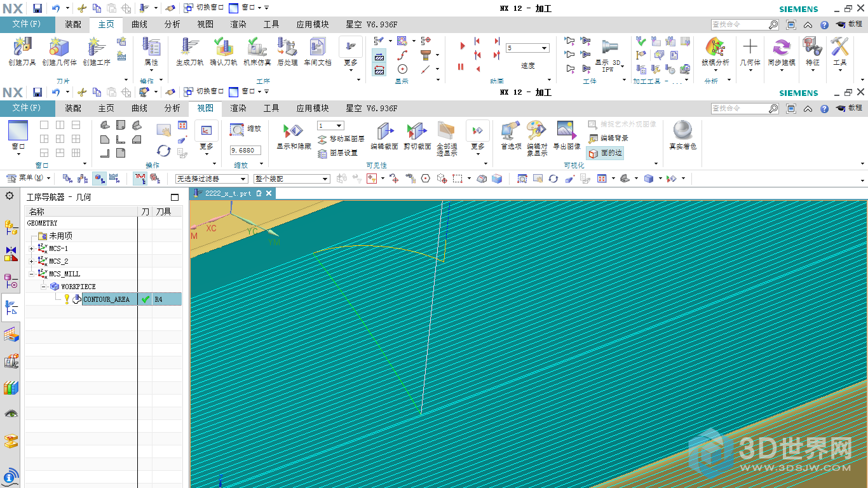868x488 pixels.
Task: Open 车间文档 shop documentation
Action: pos(317,47)
